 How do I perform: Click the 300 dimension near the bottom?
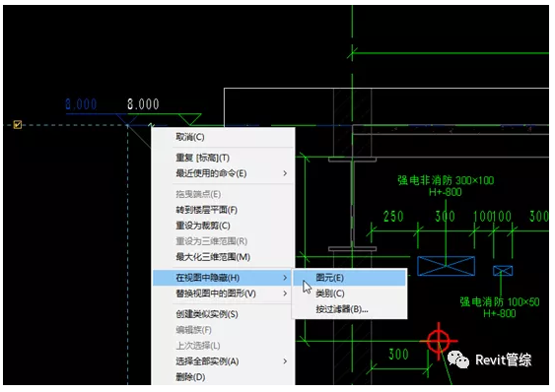click(398, 355)
